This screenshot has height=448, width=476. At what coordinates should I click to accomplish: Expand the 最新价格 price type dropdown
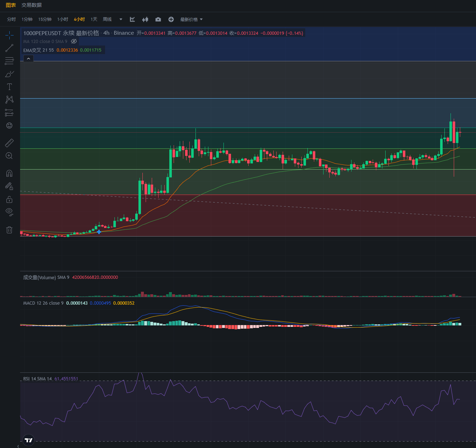click(192, 19)
